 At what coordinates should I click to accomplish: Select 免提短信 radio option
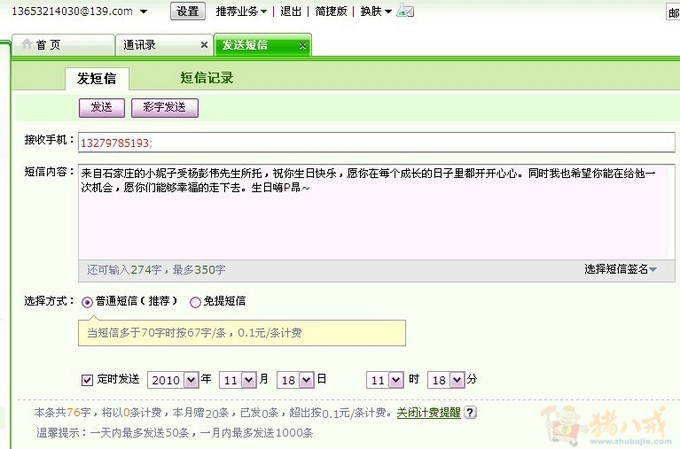pos(195,302)
